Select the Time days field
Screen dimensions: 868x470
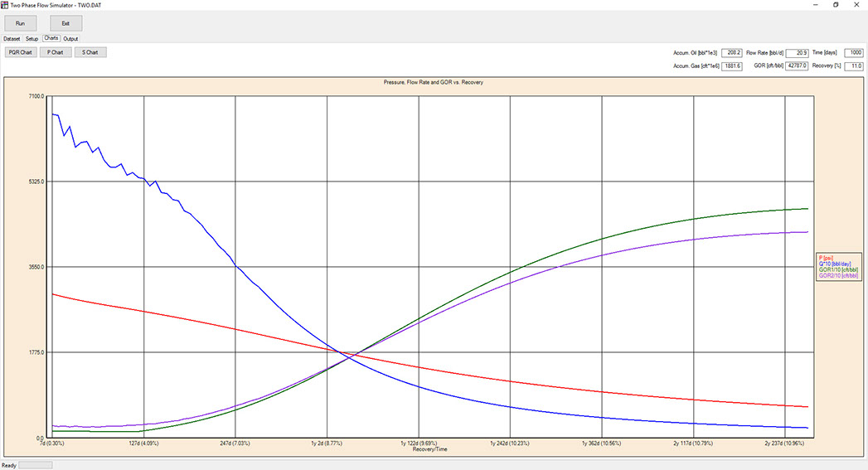point(852,52)
